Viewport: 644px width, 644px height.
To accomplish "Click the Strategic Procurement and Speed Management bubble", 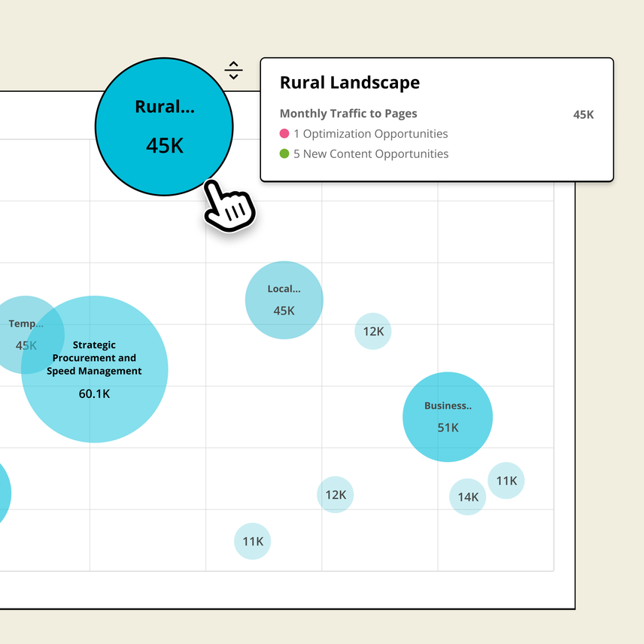I will [94, 369].
